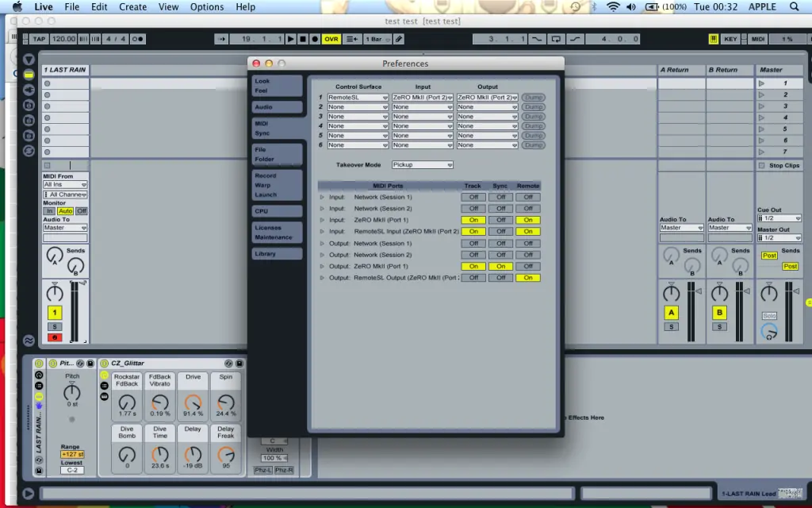Save the CZ_Glittar preset with disk icon
The height and width of the screenshot is (508, 812).
(x=239, y=364)
